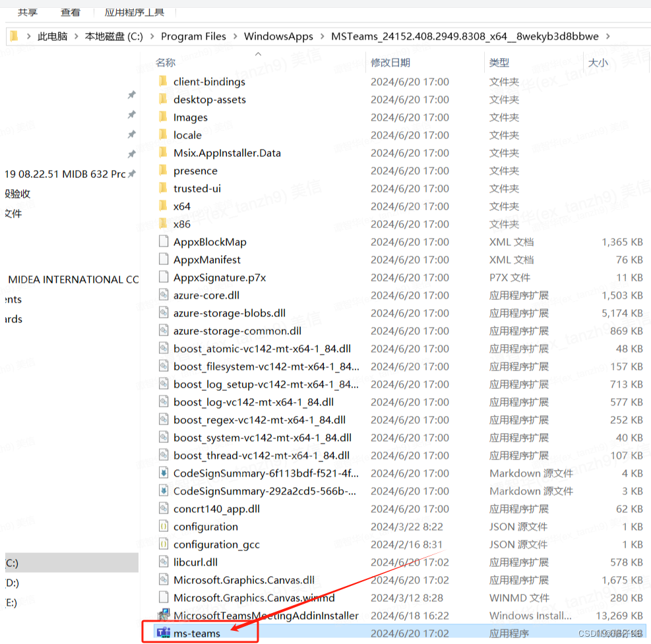Click the P7X 文件 type entry
The image size is (651, 644).
(509, 278)
